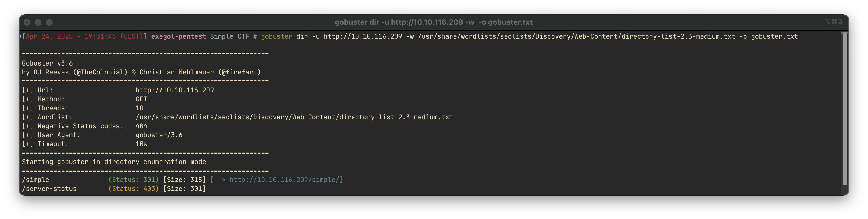Click the exegol-pentest container name
This screenshot has height=219, width=868.
pos(178,36)
